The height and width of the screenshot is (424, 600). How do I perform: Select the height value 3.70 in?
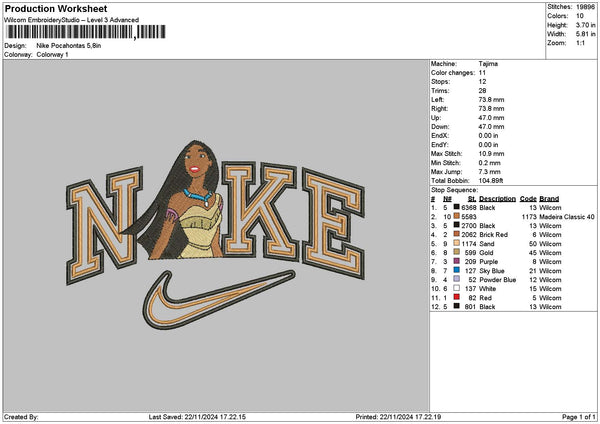585,25
